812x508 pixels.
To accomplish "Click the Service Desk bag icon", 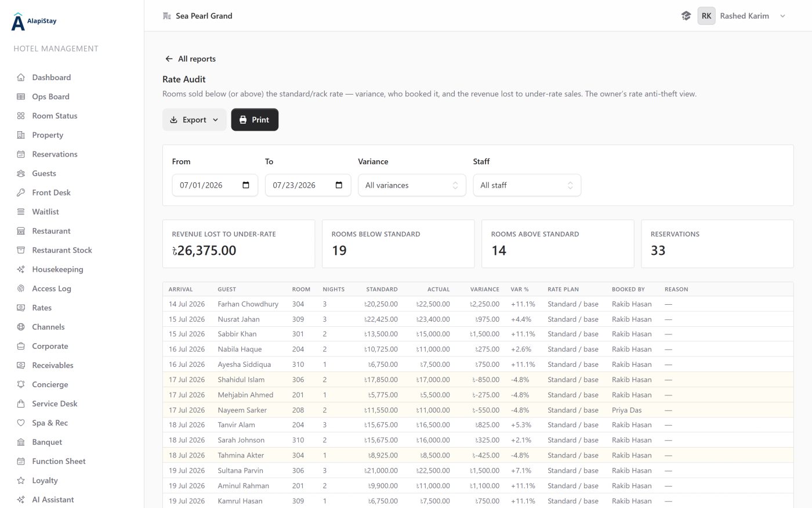I will point(21,403).
